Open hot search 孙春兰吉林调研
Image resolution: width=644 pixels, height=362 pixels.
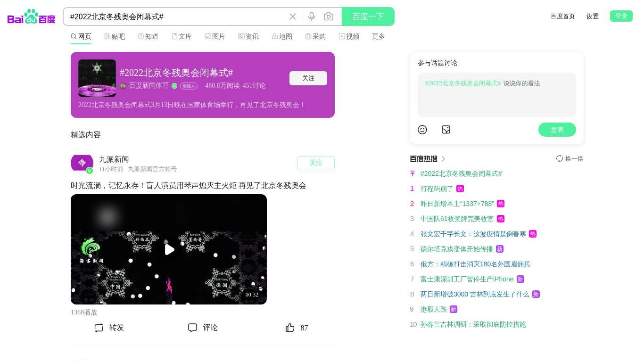point(473,324)
